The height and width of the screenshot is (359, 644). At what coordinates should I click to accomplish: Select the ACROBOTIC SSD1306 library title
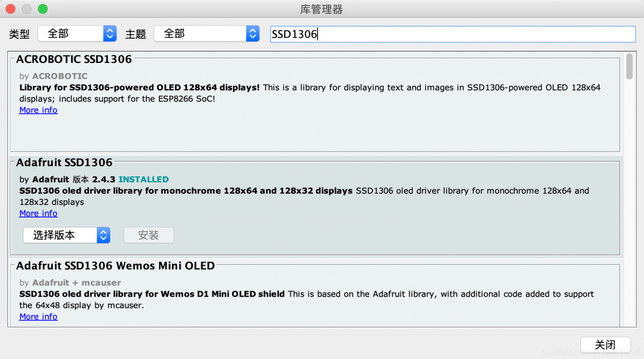[x=74, y=59]
